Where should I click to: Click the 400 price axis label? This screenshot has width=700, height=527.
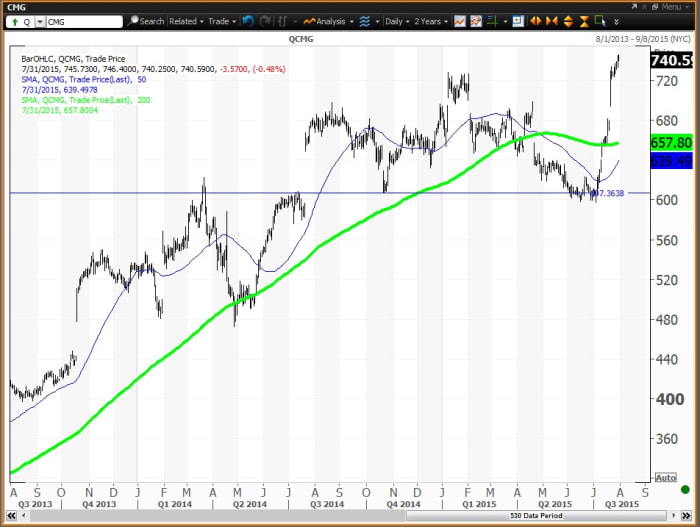[670, 399]
